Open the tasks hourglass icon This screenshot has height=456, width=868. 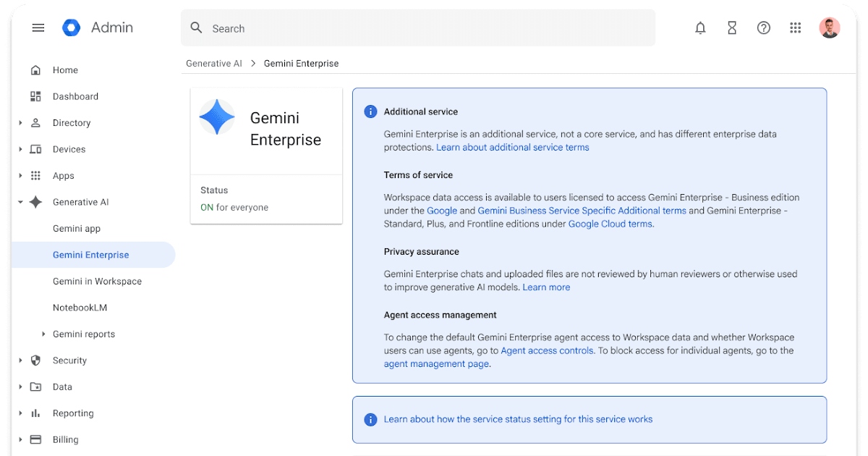click(732, 28)
